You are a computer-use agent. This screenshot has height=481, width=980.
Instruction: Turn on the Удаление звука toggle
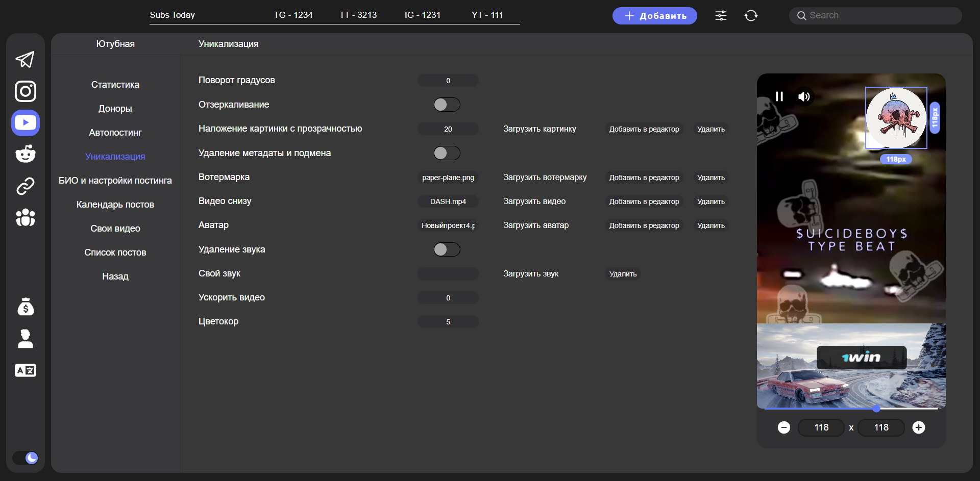point(447,249)
